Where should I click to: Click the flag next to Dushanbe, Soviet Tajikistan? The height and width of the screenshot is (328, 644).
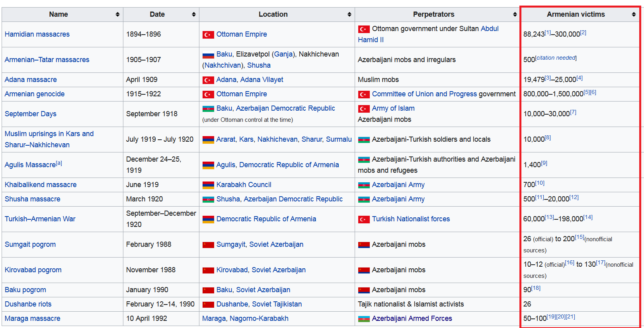[208, 305]
